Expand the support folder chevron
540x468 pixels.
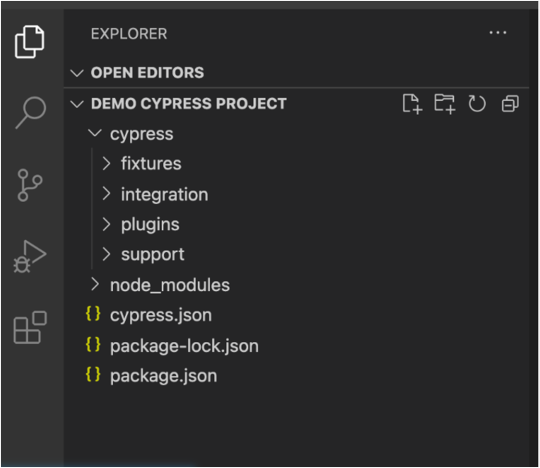pos(106,254)
